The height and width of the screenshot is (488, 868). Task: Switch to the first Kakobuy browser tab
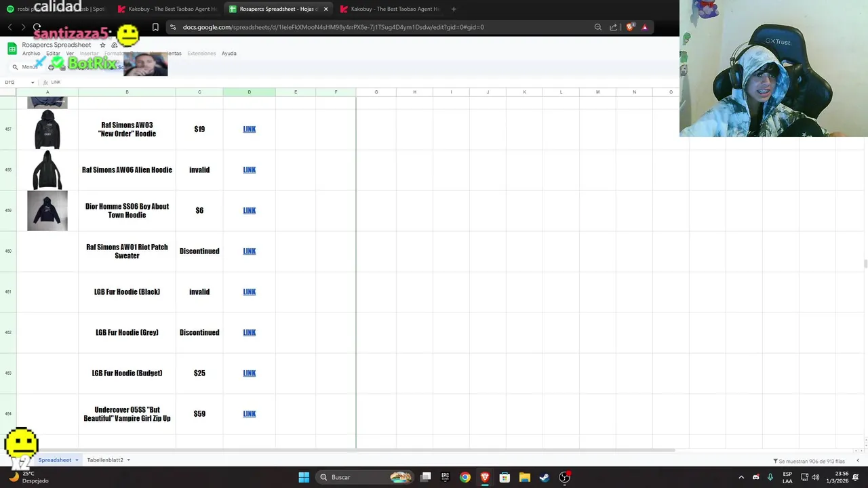click(166, 9)
